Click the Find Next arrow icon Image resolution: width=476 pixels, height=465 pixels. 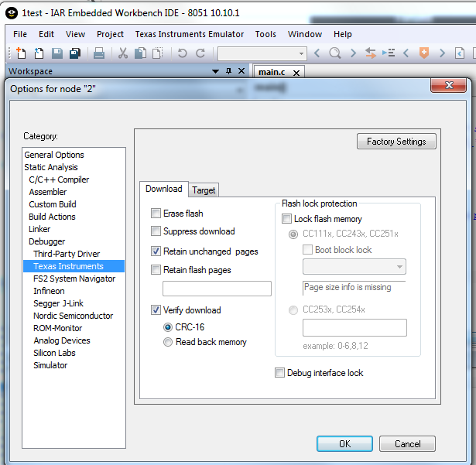coord(353,53)
